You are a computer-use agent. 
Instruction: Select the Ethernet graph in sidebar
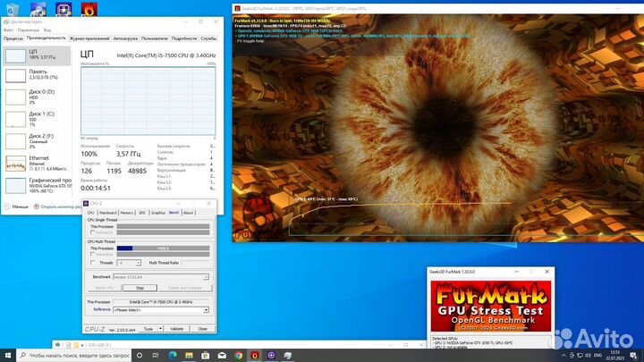[x=16, y=163]
